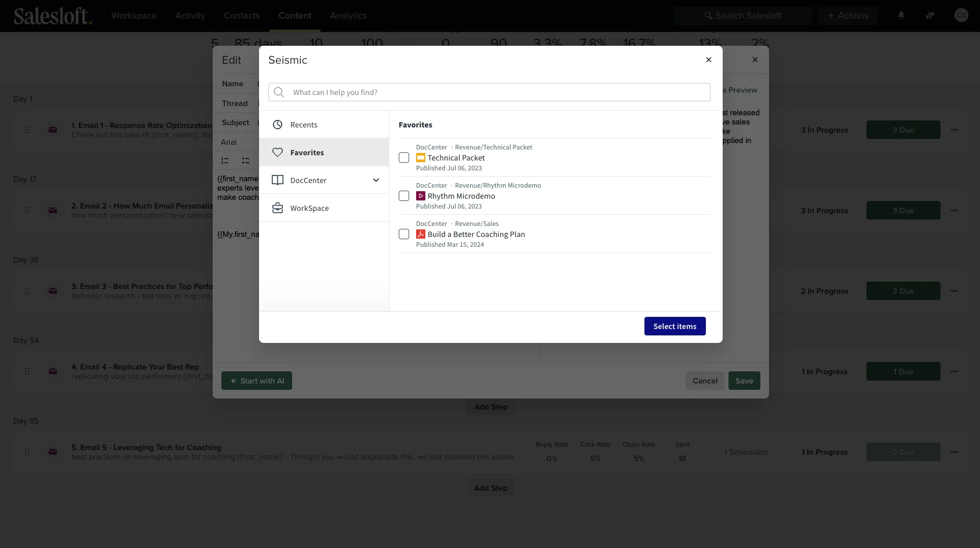
Task: Click drag handle of Email 1 step
Action: [x=27, y=130]
